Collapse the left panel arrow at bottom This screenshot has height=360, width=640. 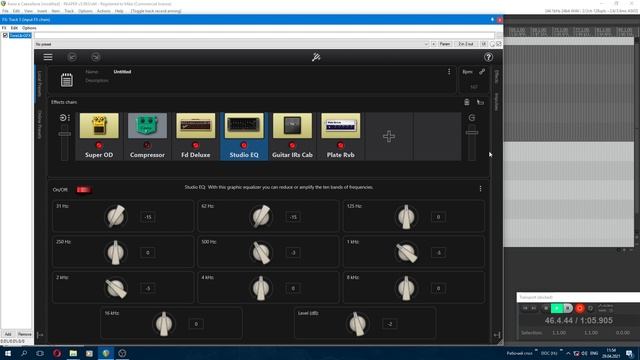pos(40,335)
